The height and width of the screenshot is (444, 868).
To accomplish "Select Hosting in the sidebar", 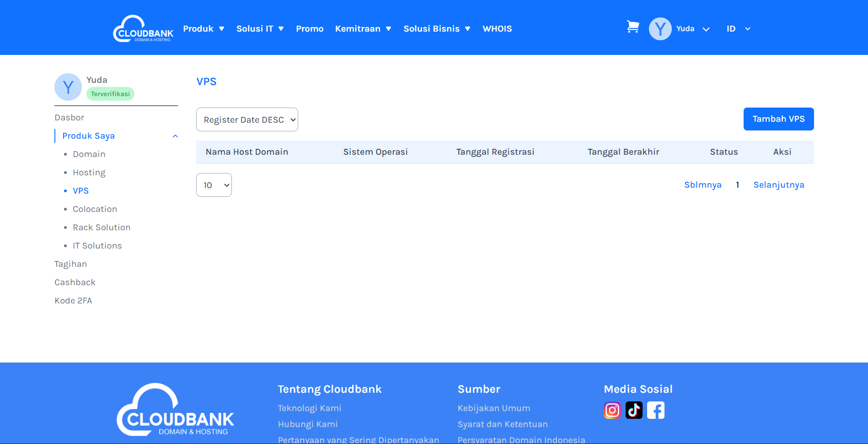I will [89, 173].
